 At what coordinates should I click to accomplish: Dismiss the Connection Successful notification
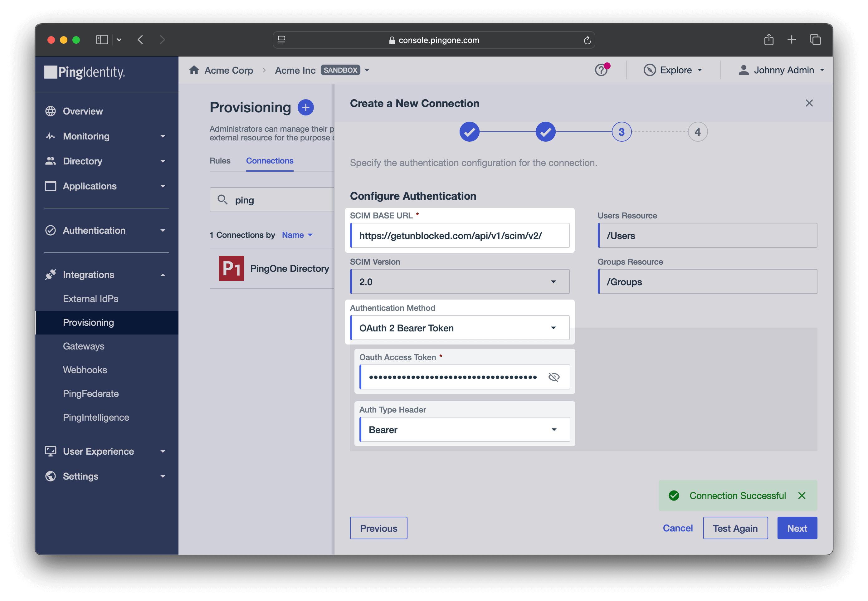(x=802, y=496)
